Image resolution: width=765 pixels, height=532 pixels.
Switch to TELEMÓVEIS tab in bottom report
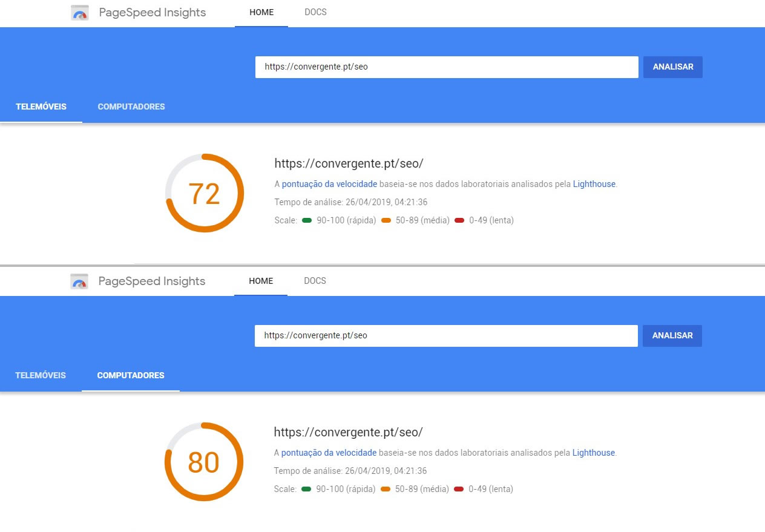41,376
